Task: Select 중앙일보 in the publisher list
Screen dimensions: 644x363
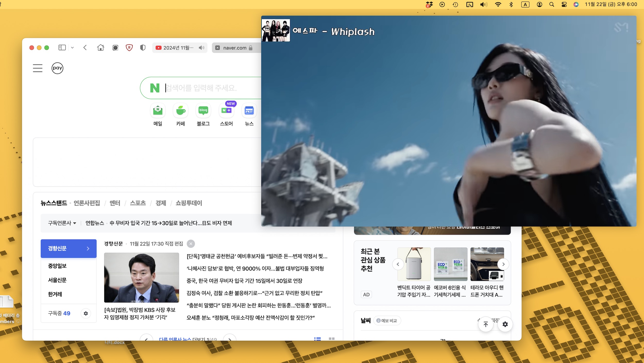Action: (x=57, y=266)
